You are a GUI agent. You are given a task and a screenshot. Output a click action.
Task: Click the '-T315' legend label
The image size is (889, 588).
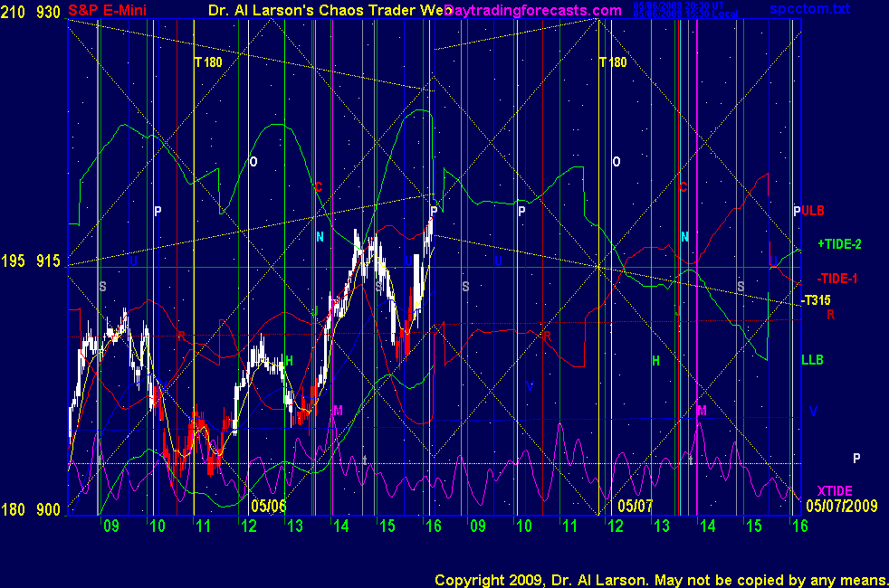pos(816,300)
